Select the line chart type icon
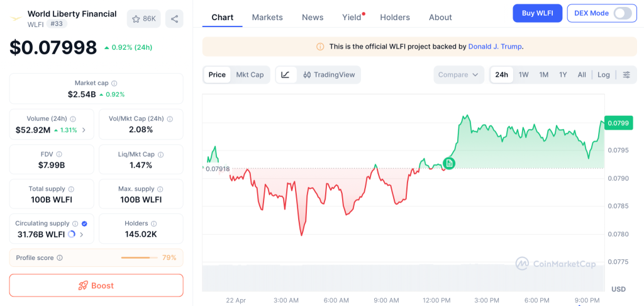Image resolution: width=644 pixels, height=306 pixels. (x=286, y=75)
